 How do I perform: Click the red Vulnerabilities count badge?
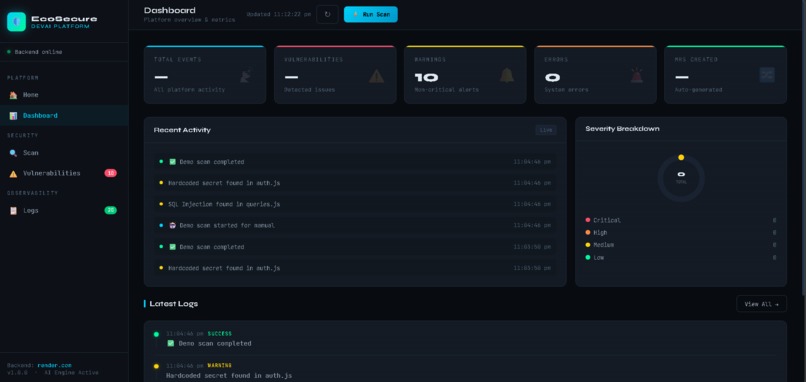pyautogui.click(x=111, y=173)
